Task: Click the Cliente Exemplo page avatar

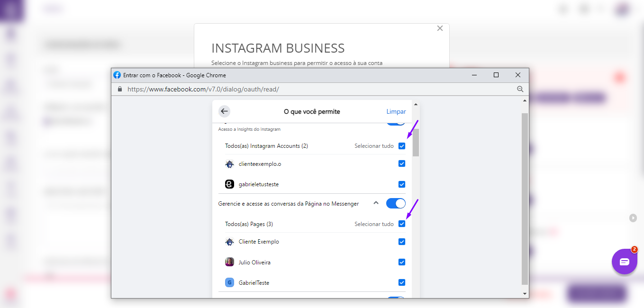Action: pyautogui.click(x=229, y=242)
